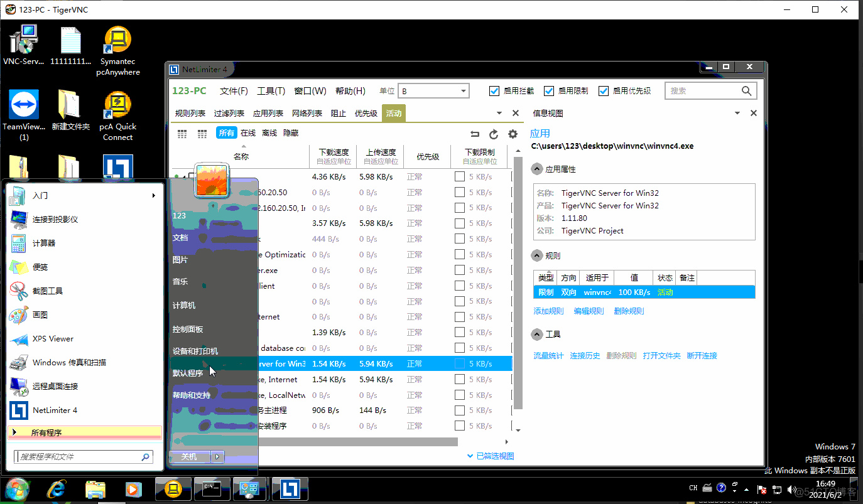Open the TeamViewer desktop icon

point(24,115)
